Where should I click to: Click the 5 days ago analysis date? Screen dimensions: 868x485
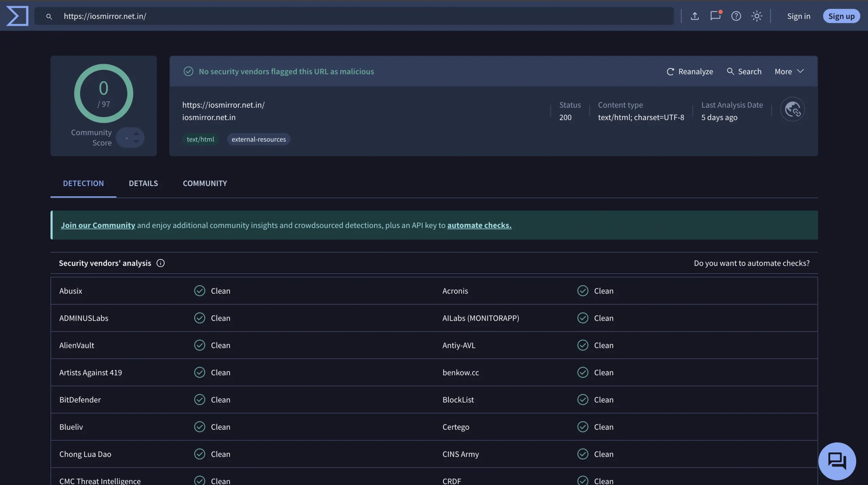pyautogui.click(x=719, y=117)
